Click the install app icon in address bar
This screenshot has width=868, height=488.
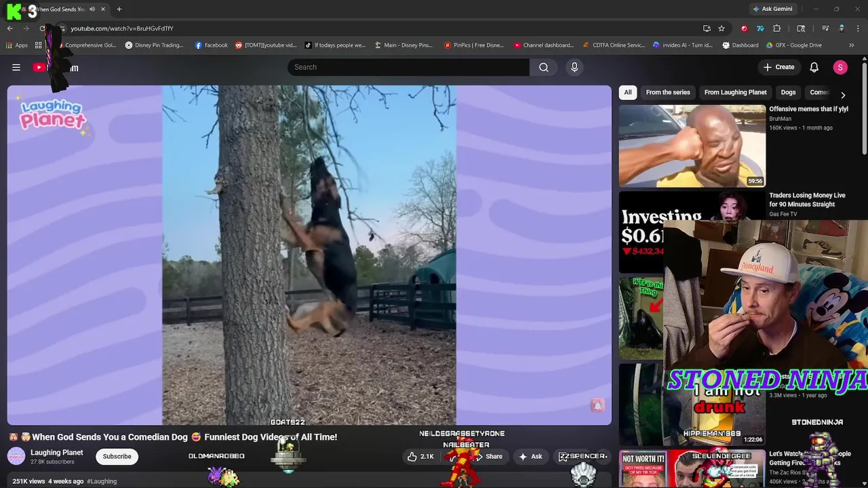coord(707,28)
